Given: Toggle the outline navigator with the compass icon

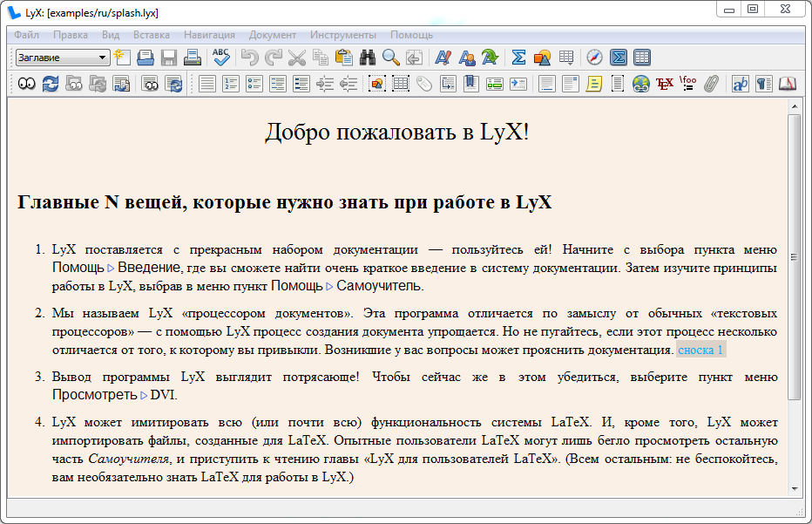Looking at the screenshot, I should [x=594, y=58].
